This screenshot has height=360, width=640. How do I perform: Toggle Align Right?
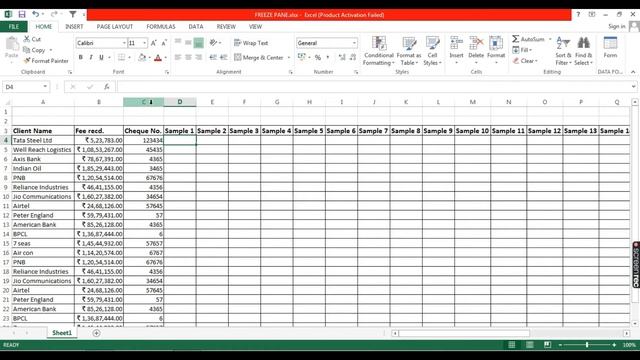pyautogui.click(x=199, y=58)
